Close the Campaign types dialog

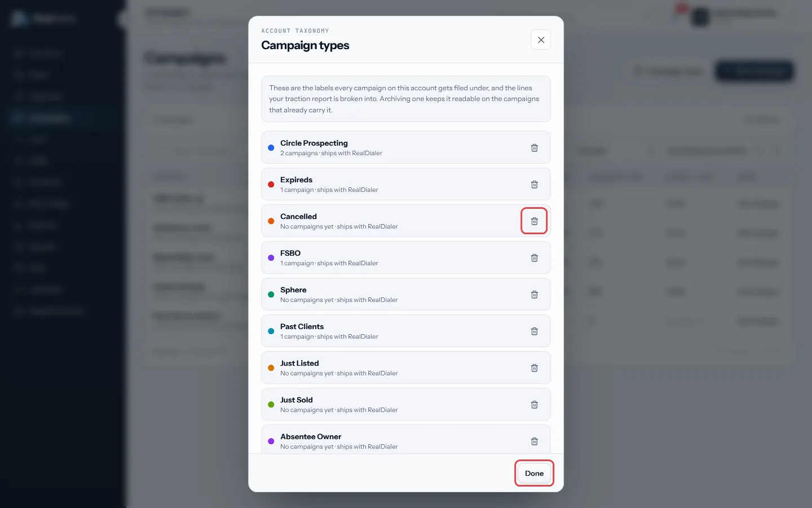pyautogui.click(x=541, y=40)
